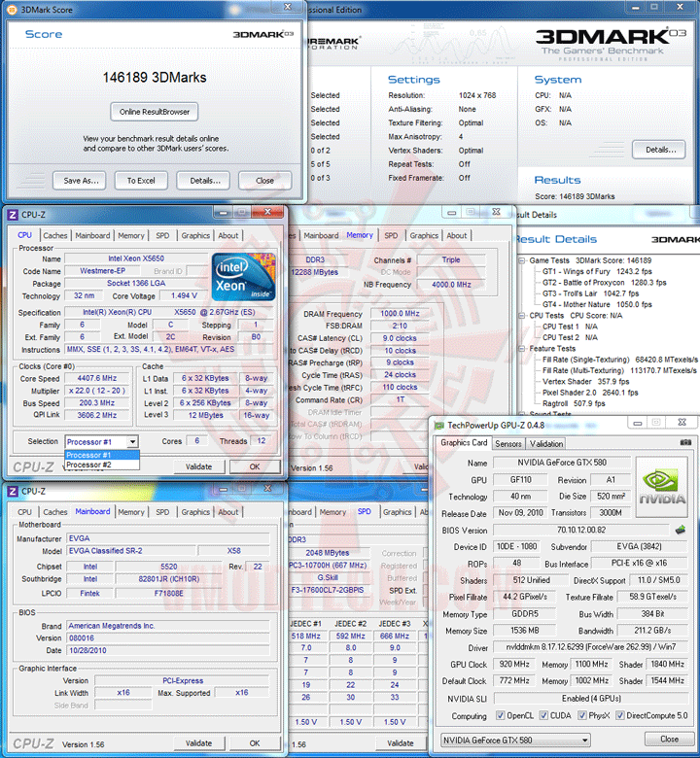The width and height of the screenshot is (700, 758).
Task: Switch to Memory tab in top CPU-Z window
Action: point(131,235)
